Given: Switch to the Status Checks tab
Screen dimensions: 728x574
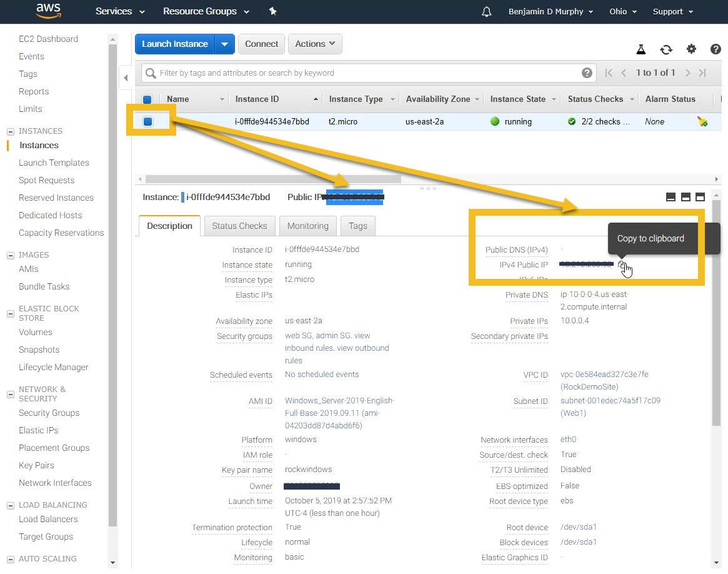Looking at the screenshot, I should click(239, 226).
